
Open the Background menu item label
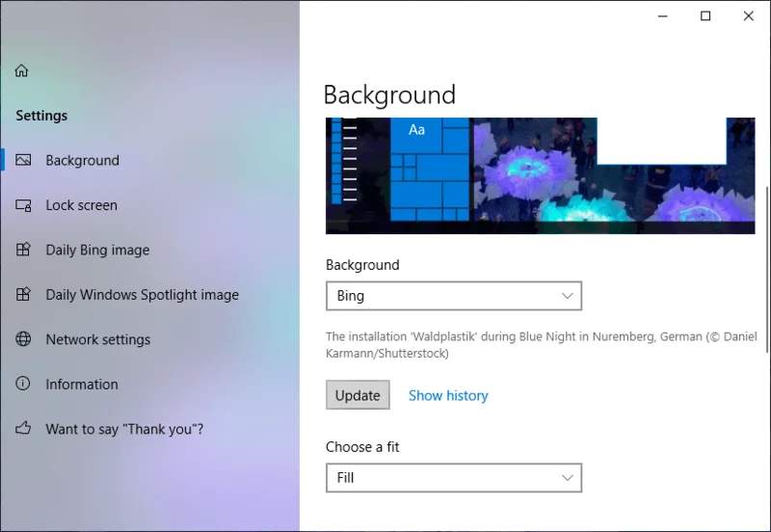[x=82, y=160]
